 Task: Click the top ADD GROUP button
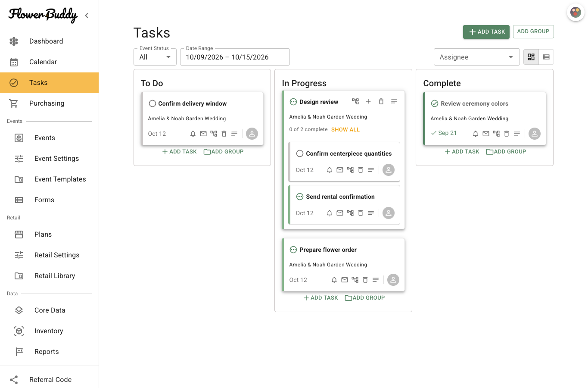point(533,31)
